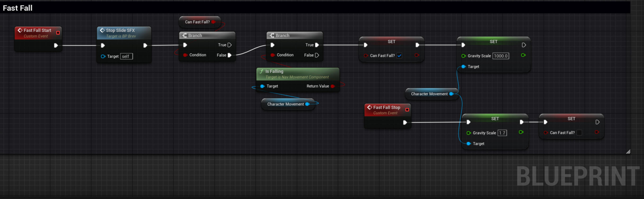Click the Fast Fall Stop event icon

coord(369,107)
